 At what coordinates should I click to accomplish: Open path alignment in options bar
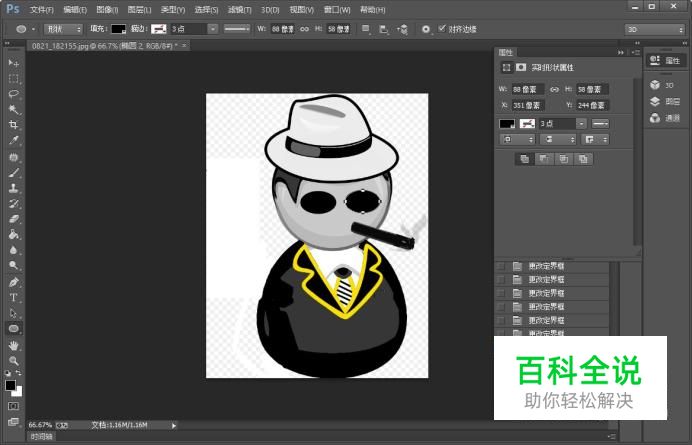(384, 29)
